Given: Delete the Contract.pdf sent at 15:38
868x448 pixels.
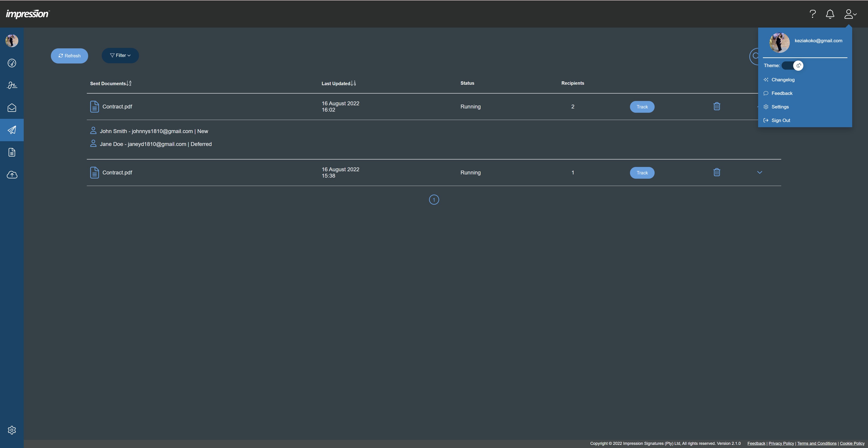Looking at the screenshot, I should (717, 172).
